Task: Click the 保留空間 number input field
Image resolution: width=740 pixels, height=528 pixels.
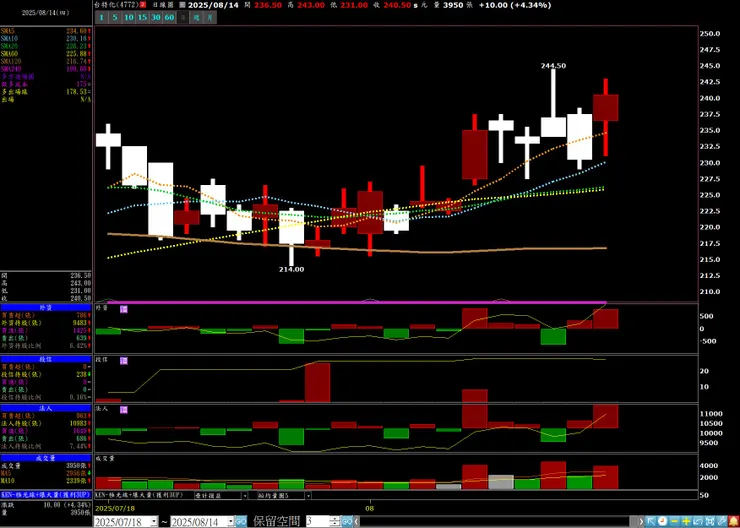Action: pyautogui.click(x=318, y=521)
